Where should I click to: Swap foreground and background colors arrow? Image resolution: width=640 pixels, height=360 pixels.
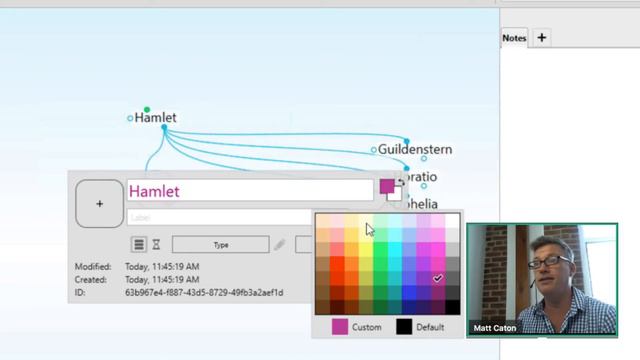(401, 182)
